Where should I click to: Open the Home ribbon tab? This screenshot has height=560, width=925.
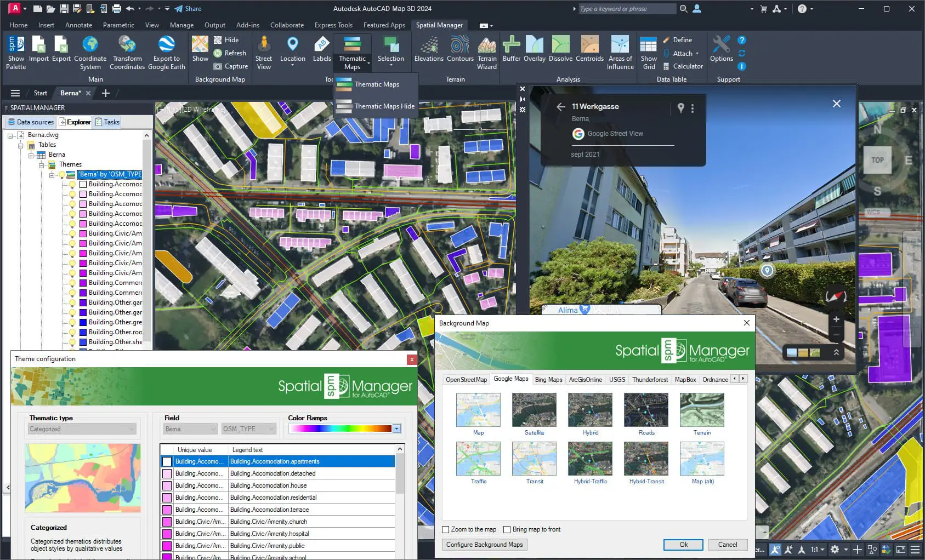[x=18, y=25]
